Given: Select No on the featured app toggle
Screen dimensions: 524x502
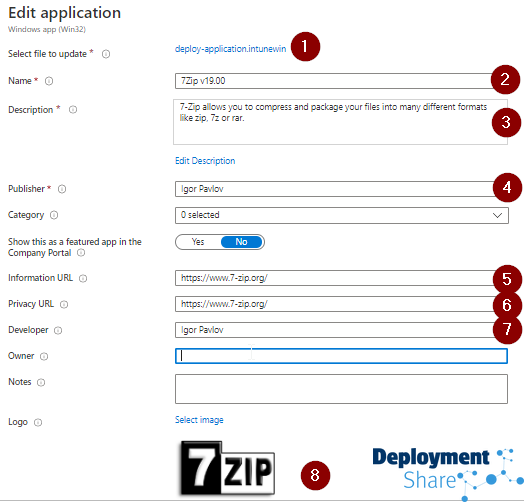Looking at the screenshot, I should click(x=242, y=242).
